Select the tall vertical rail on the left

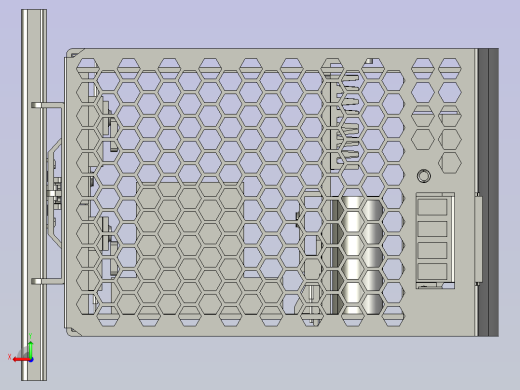[34, 195]
